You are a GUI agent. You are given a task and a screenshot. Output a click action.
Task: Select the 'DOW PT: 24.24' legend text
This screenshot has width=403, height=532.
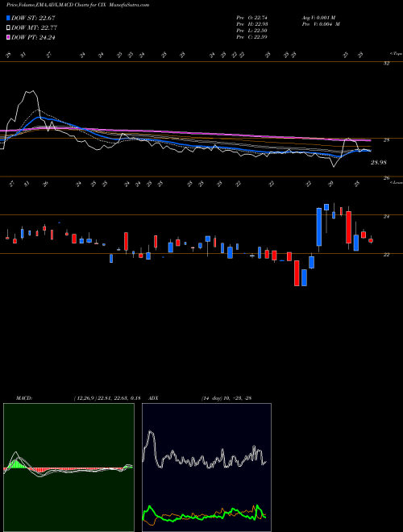pos(33,37)
